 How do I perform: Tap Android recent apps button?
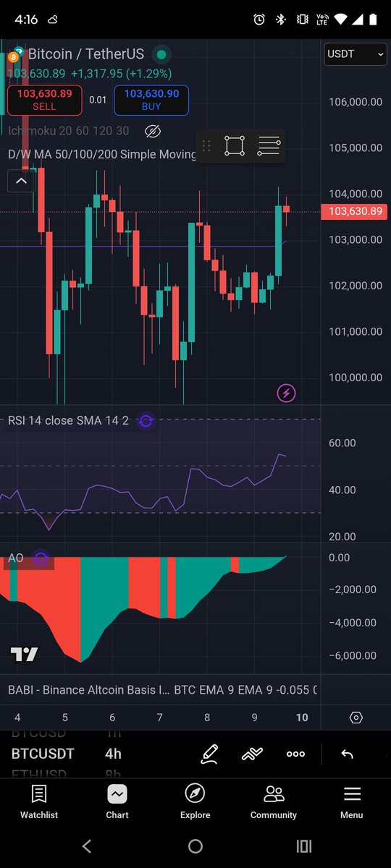[x=304, y=846]
